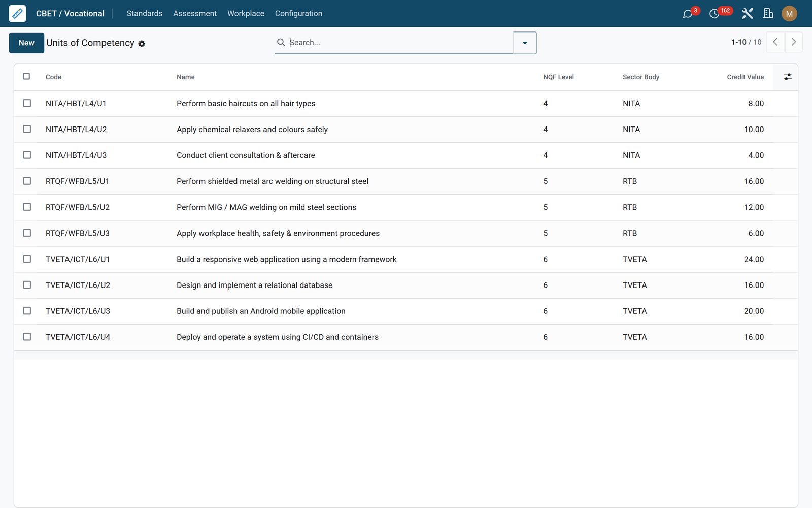This screenshot has height=508, width=812.
Task: Click the CBET / Vocational app title
Action: [x=70, y=14]
